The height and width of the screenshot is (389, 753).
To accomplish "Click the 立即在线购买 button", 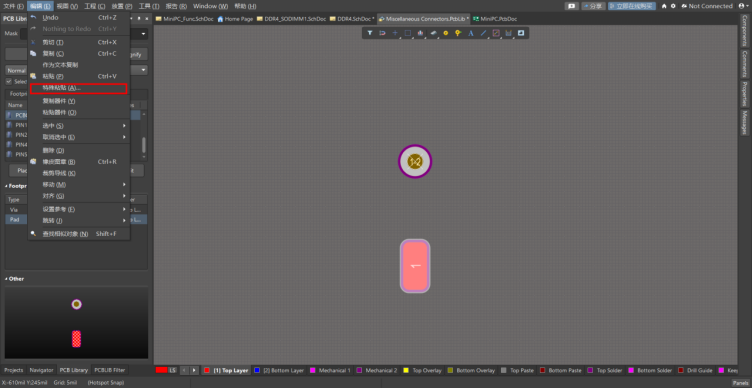I will pos(632,6).
